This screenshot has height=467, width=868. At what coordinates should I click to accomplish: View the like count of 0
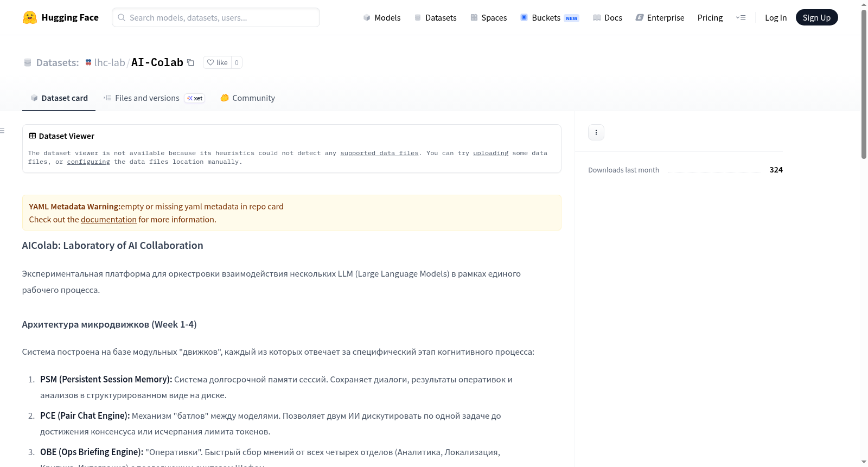237,62
